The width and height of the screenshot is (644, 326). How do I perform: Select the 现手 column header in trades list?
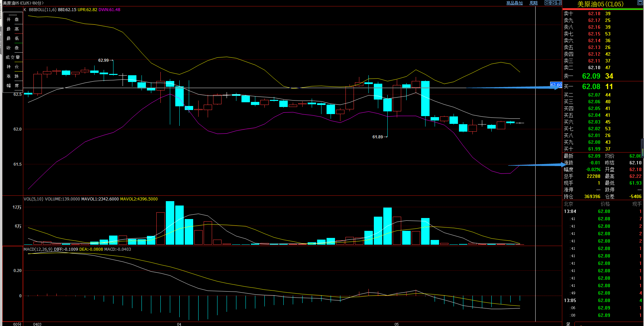pos(637,204)
